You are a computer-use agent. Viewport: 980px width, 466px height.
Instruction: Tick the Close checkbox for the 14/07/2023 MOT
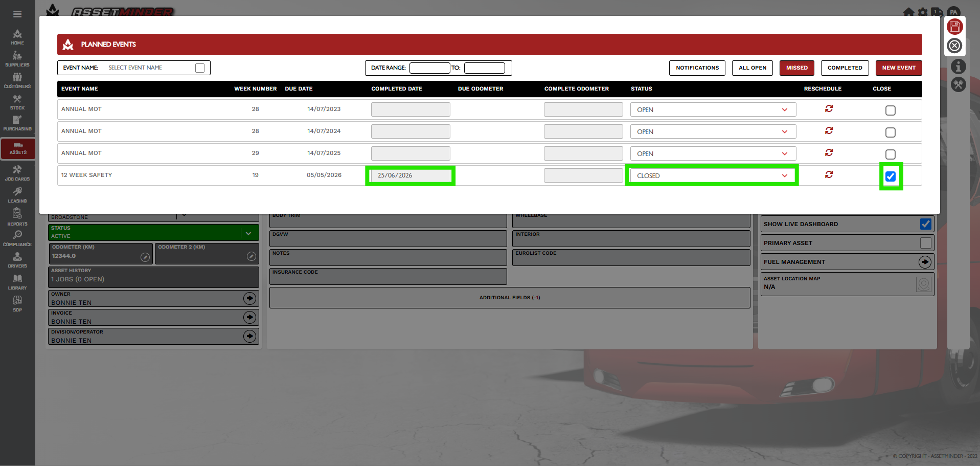(890, 110)
